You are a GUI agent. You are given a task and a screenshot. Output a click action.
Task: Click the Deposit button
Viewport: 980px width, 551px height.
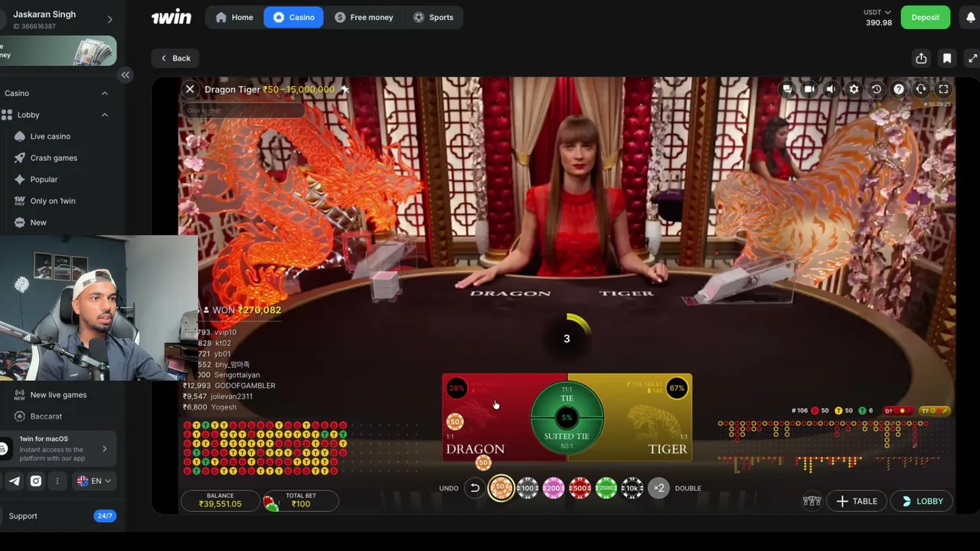coord(925,17)
